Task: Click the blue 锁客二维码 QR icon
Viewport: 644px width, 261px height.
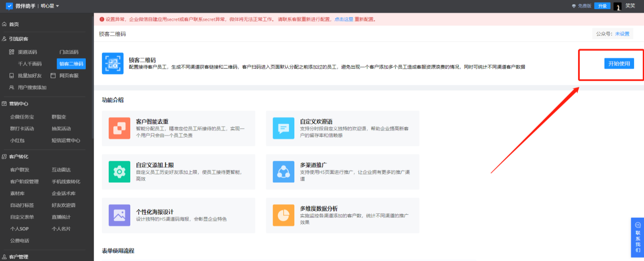Action: pos(113,63)
